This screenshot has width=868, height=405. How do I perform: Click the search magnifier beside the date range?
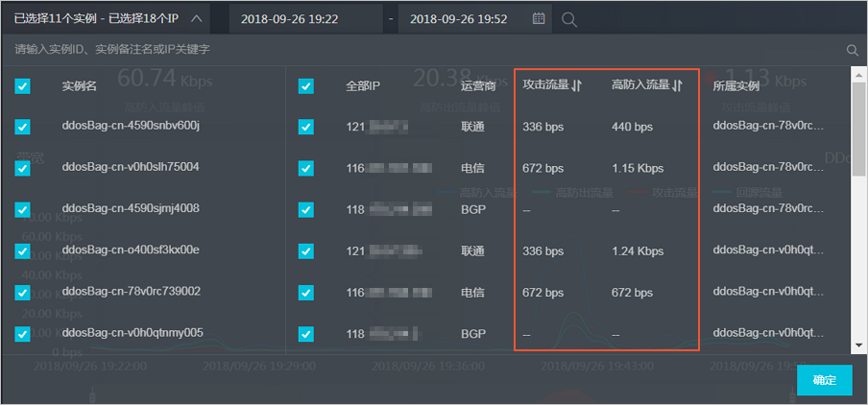click(x=569, y=19)
